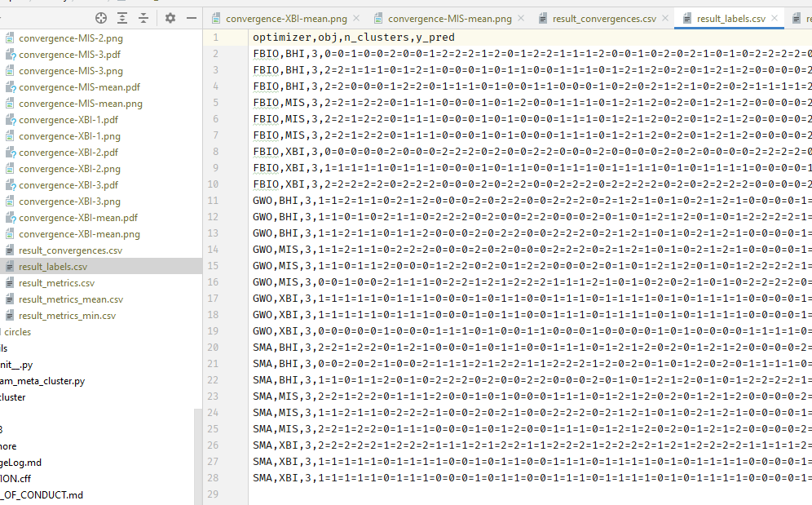Switch to convergence-MIS-mean.png tab
The height and width of the screenshot is (505, 812).
(x=449, y=19)
